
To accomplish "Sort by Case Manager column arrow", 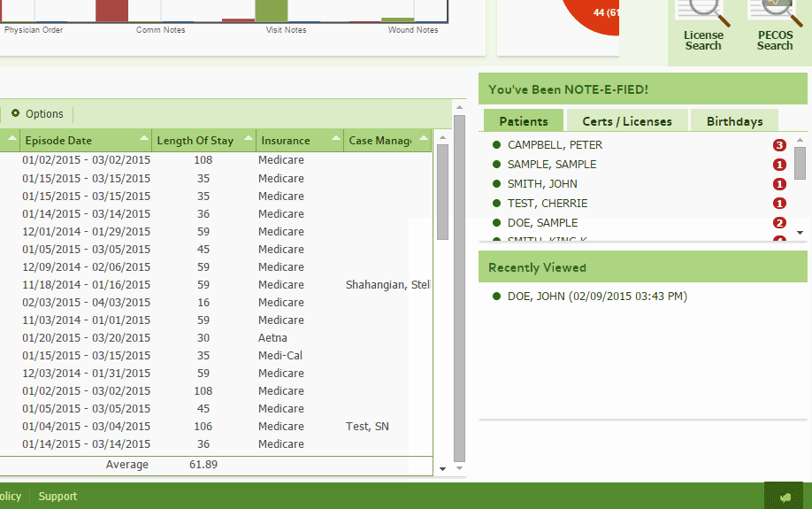I will click(423, 140).
